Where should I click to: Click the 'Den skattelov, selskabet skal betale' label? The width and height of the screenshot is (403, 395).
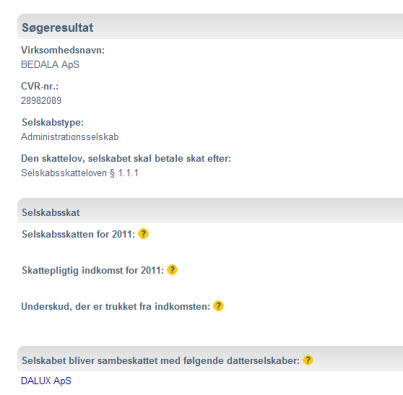point(126,158)
